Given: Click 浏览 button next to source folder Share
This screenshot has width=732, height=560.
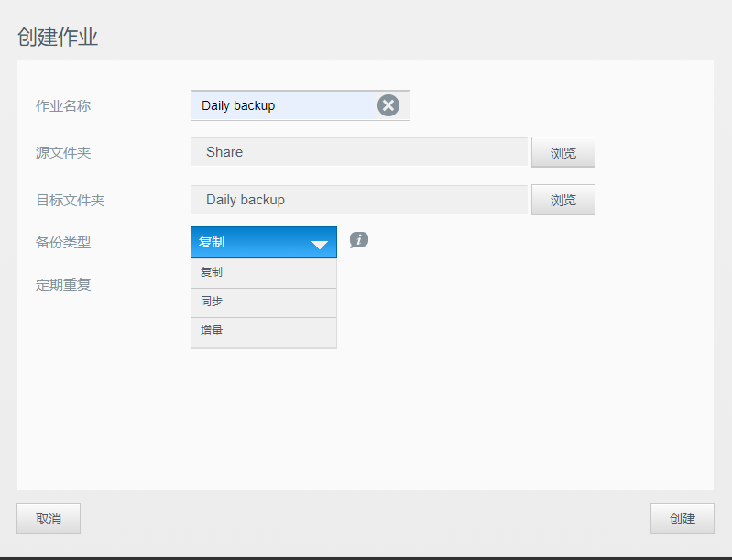Looking at the screenshot, I should 563,152.
